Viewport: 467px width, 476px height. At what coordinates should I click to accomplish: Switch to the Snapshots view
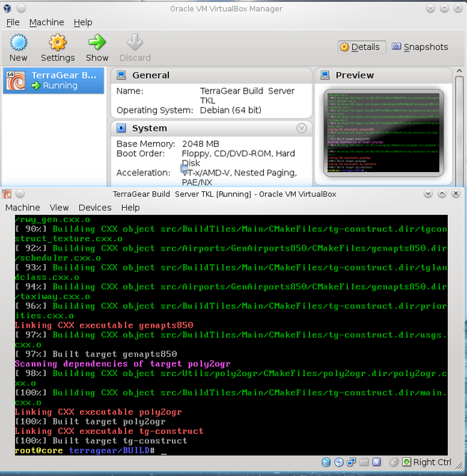click(419, 47)
